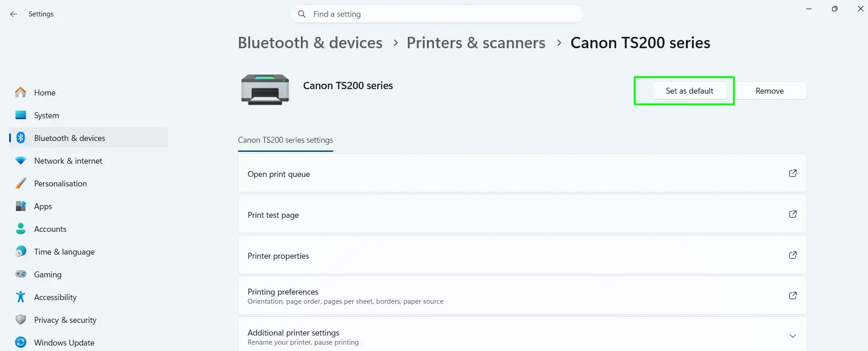
Task: Click the Personalisation paintbrush icon
Action: coord(20,183)
